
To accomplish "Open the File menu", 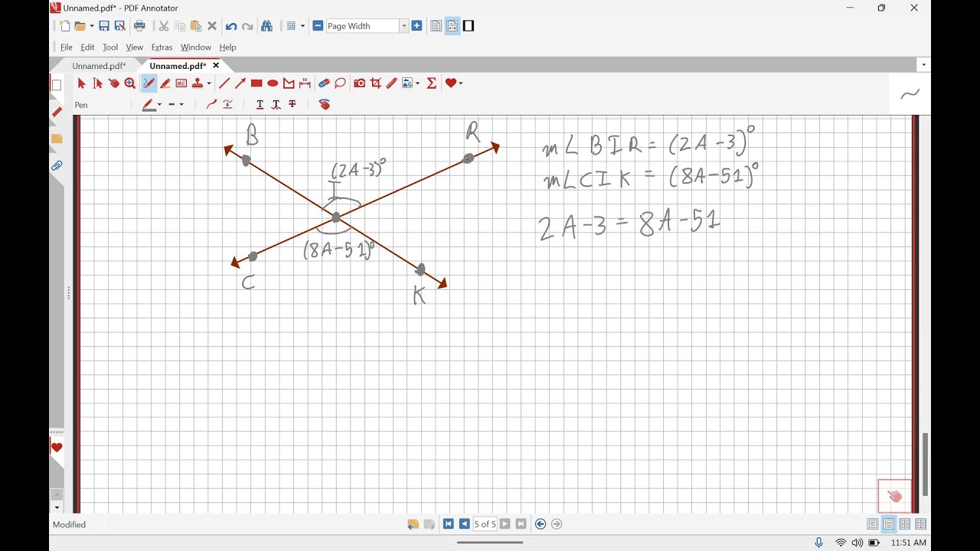I will (67, 47).
